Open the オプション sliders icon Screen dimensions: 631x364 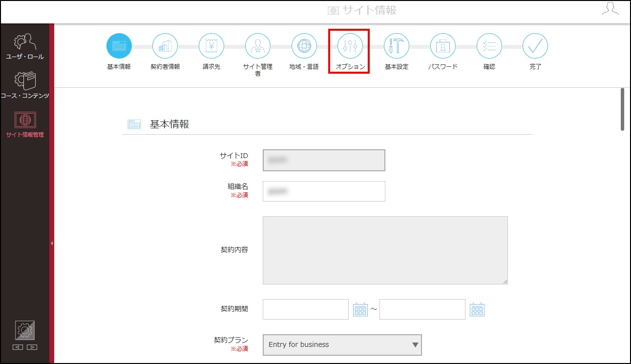tap(350, 46)
